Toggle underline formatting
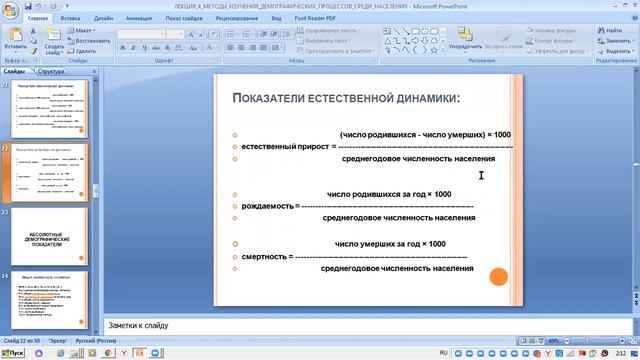Screen dimensions: 640x360 [144, 48]
